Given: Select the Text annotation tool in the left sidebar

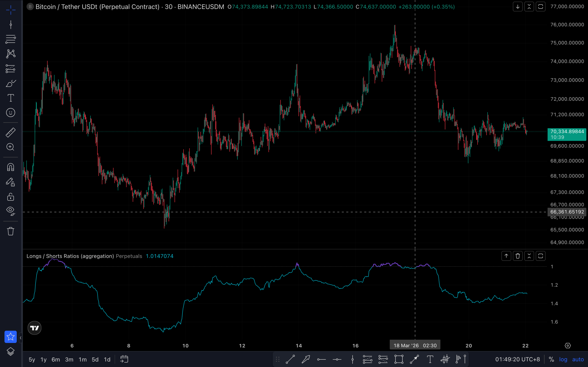Looking at the screenshot, I should pyautogui.click(x=11, y=98).
